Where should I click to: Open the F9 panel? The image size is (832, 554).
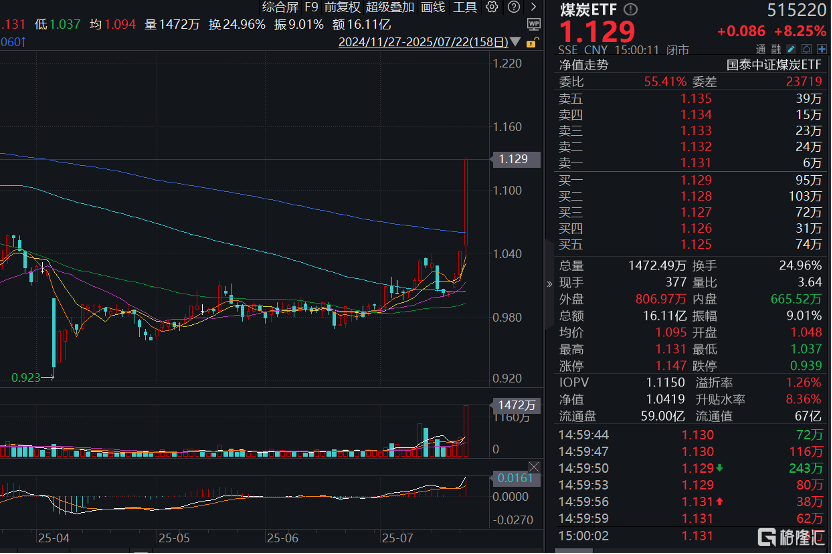[x=311, y=7]
